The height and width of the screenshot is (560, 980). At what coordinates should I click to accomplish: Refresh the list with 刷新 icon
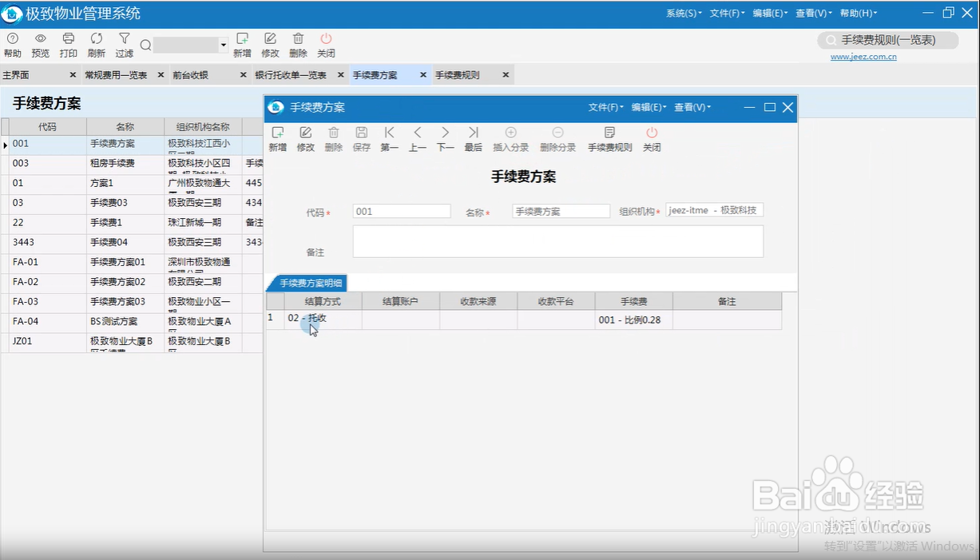point(96,43)
